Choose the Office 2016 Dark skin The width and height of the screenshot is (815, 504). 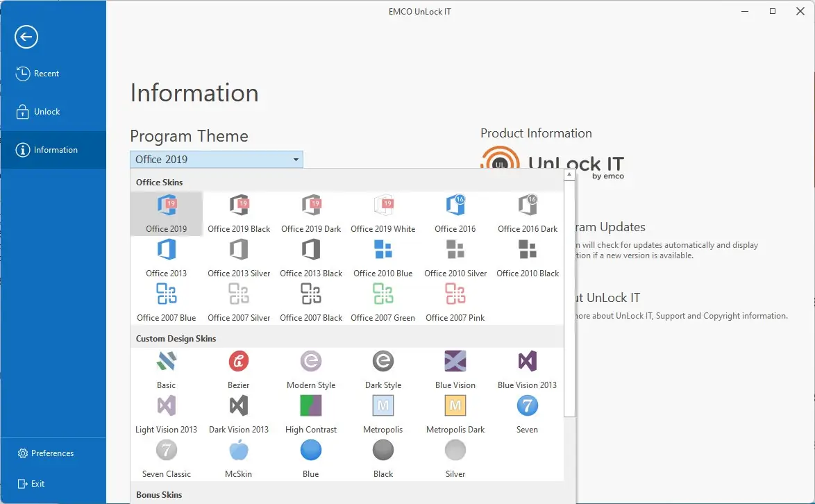click(x=528, y=205)
